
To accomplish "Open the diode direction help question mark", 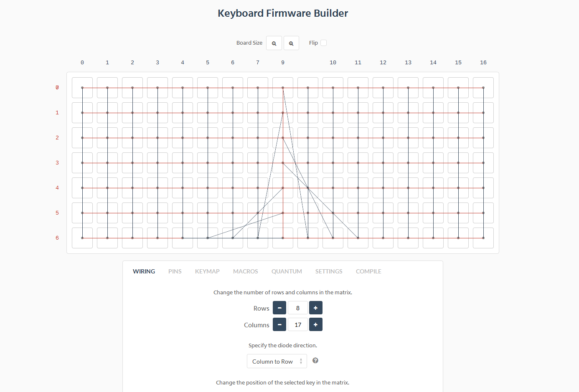I will tap(315, 360).
